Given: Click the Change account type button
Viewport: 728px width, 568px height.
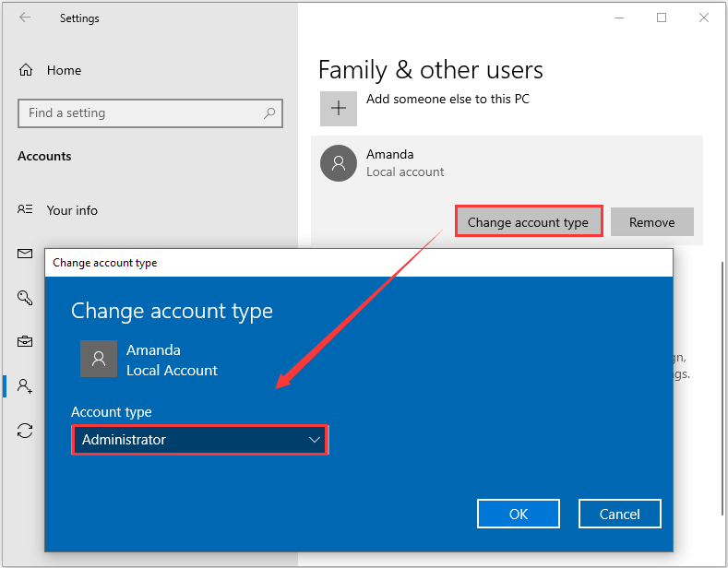Looking at the screenshot, I should coord(528,222).
